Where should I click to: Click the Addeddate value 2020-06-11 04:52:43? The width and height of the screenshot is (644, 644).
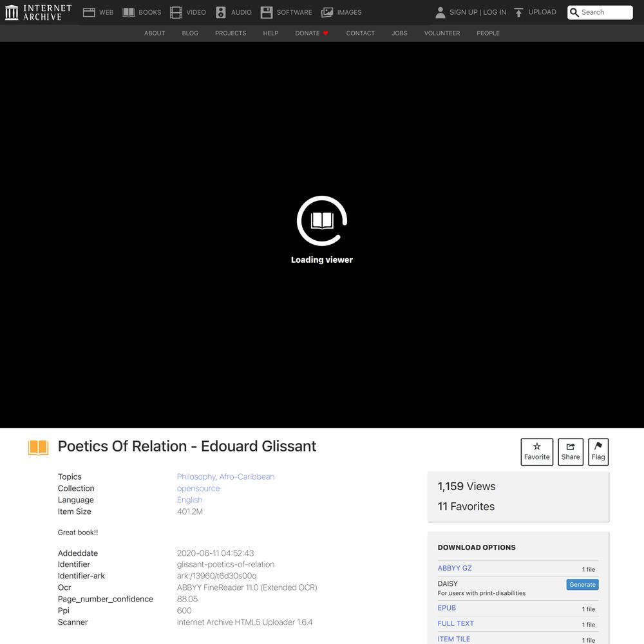215,553
